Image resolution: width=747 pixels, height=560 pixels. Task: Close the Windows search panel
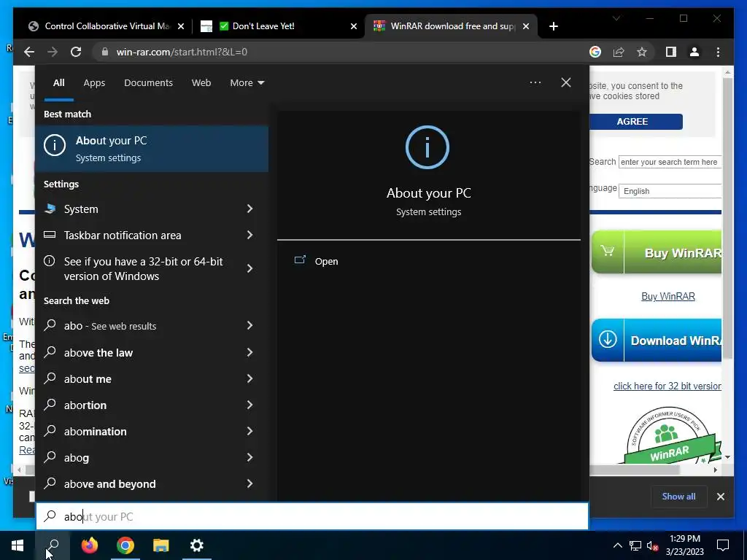pyautogui.click(x=565, y=82)
